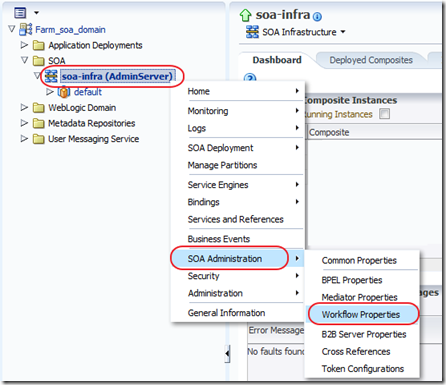Expand the Application Deployments folder
The image size is (446, 385).
click(x=24, y=45)
